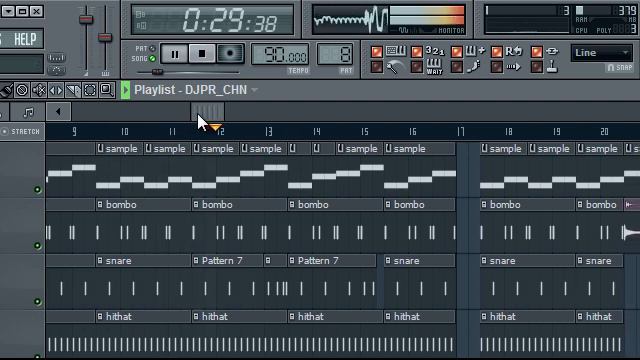640x360 pixels.
Task: Open menu icon of snare clip at bar 10
Action: [100, 260]
